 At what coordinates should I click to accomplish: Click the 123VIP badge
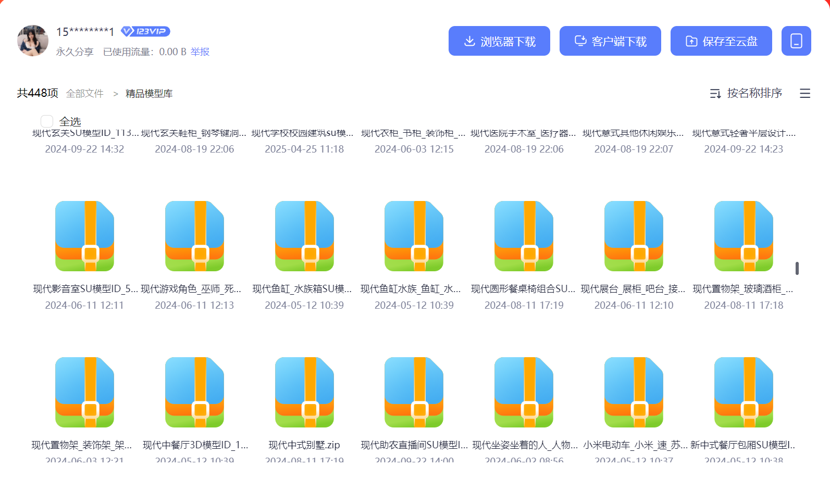point(145,31)
